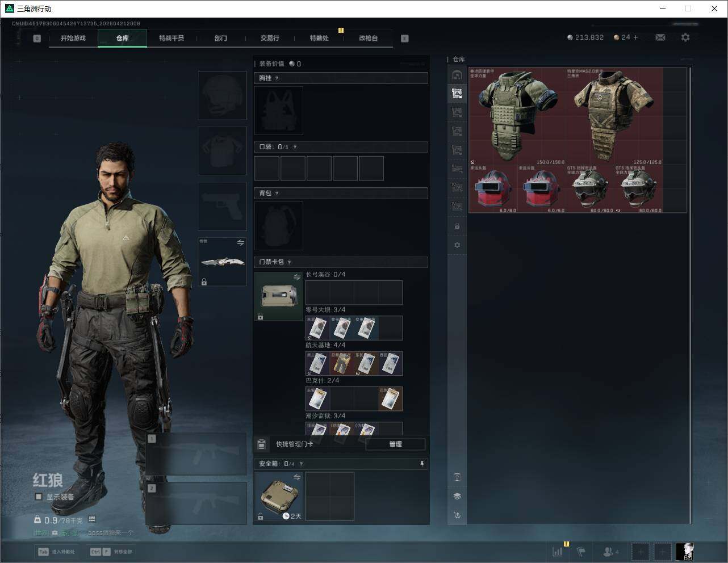Click the swap arrows on the secure container

[297, 477]
